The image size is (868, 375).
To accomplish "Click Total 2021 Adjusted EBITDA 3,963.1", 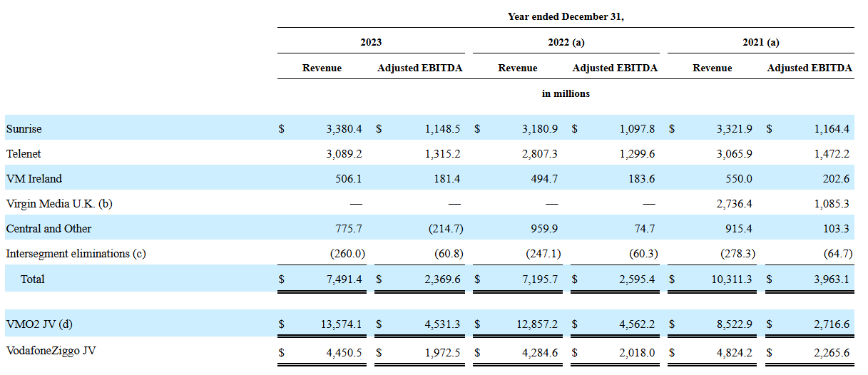I will 832,279.
